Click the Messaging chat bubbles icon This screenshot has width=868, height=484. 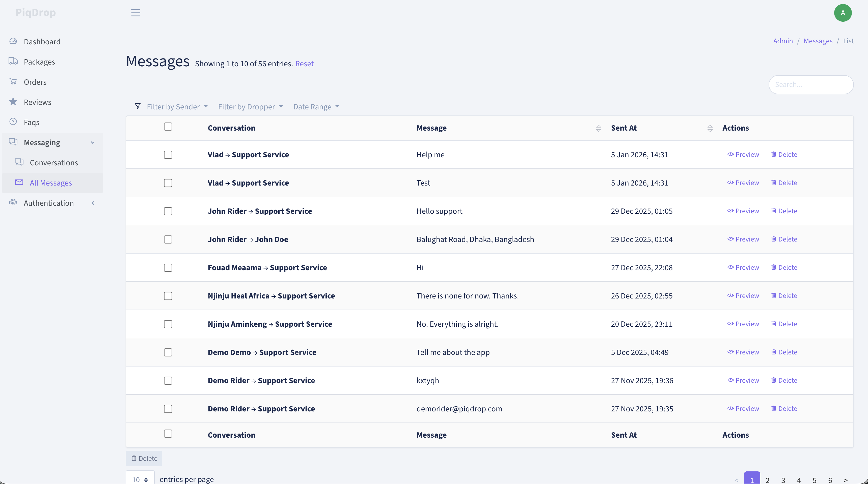[13, 142]
